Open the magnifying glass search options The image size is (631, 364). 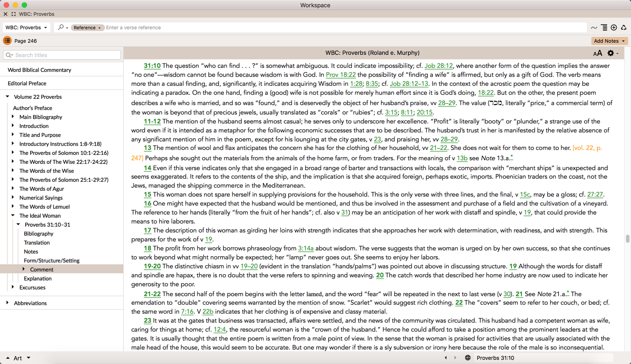pyautogui.click(x=63, y=27)
